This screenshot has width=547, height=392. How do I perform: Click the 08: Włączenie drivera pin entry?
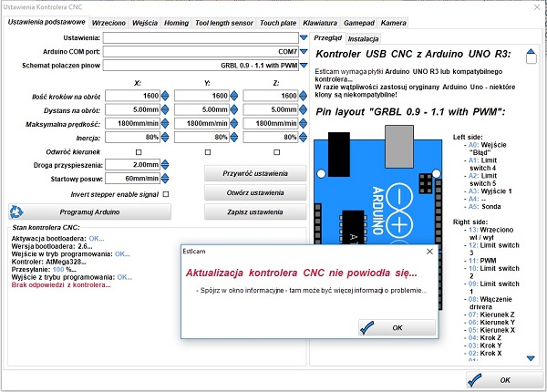point(490,303)
